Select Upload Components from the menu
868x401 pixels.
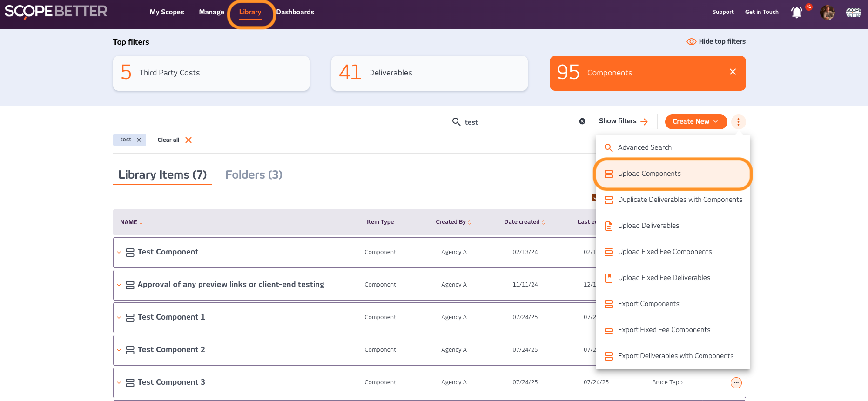point(649,174)
